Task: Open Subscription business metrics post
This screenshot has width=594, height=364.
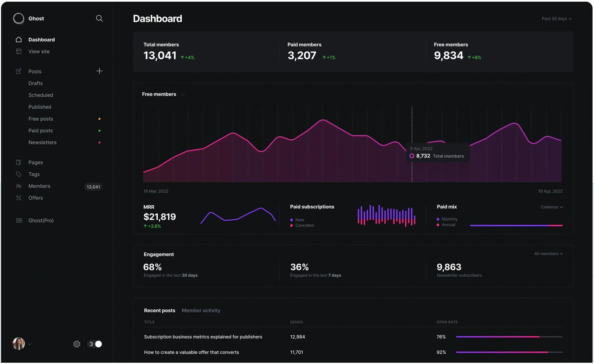Action: [203, 337]
